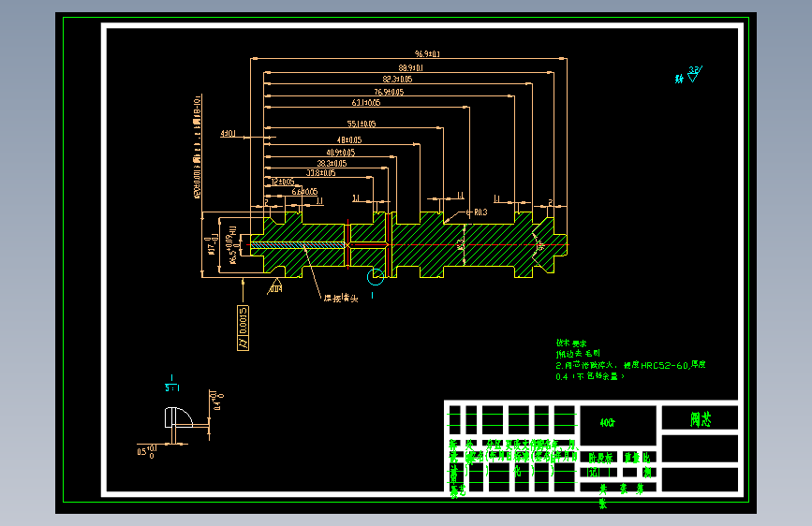812x526 pixels.
Task: Select the 76.9±0.05 dimension text
Action: click(x=389, y=92)
